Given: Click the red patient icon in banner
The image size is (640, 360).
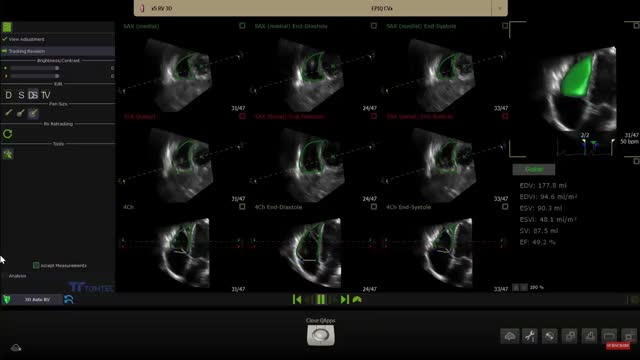Looking at the screenshot, I should pos(142,8).
